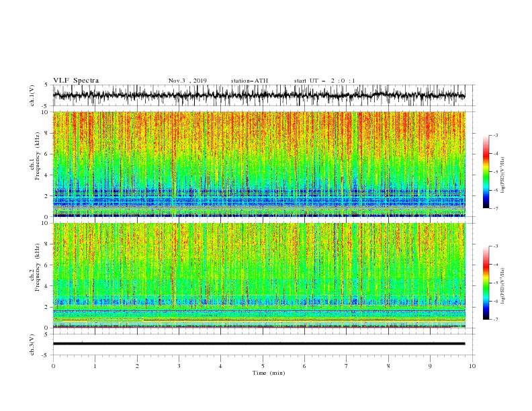Click the ch.2 spectrogram color scale bar

tap(486, 283)
